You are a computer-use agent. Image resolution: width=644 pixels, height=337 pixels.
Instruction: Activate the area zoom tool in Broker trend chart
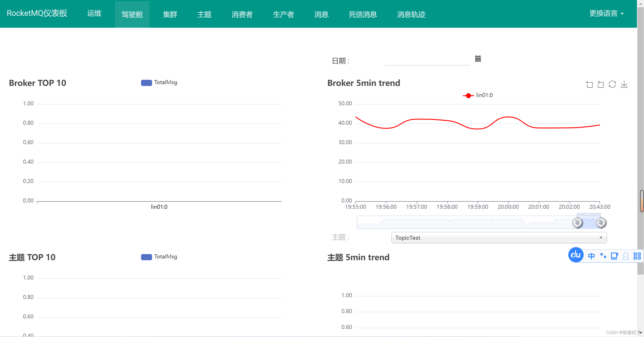589,84
